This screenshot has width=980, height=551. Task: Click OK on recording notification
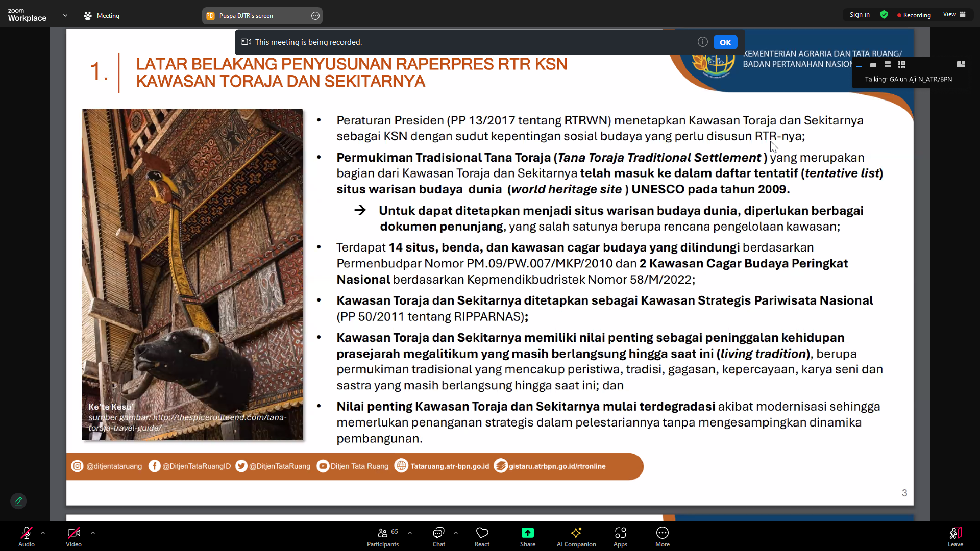[725, 42]
